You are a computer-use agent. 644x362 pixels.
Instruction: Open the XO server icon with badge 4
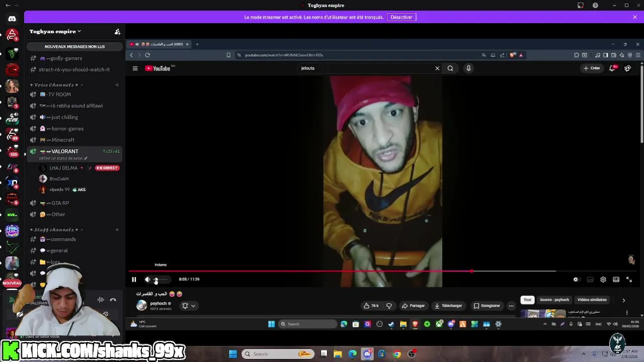point(12,183)
